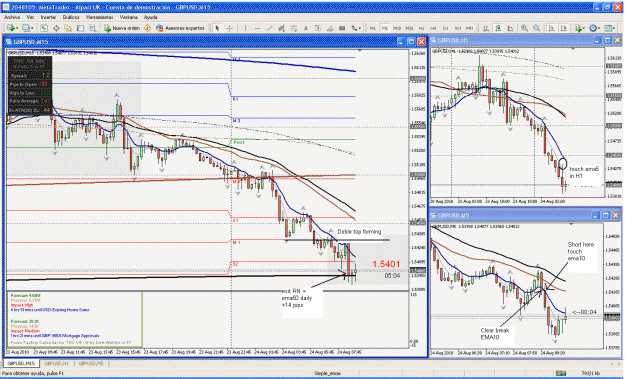Viewport: 625px width, 379px height.
Task: Switch chart to Bar Chart type
Action: click(x=486, y=28)
